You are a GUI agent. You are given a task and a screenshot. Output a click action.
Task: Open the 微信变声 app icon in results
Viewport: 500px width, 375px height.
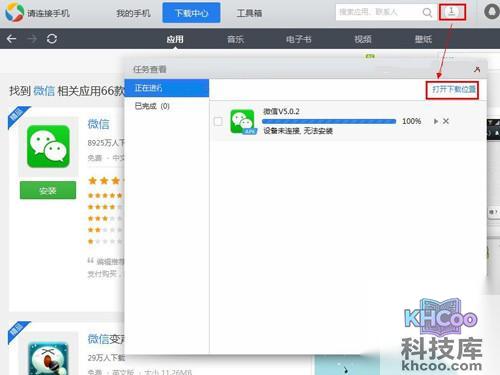coord(48,358)
